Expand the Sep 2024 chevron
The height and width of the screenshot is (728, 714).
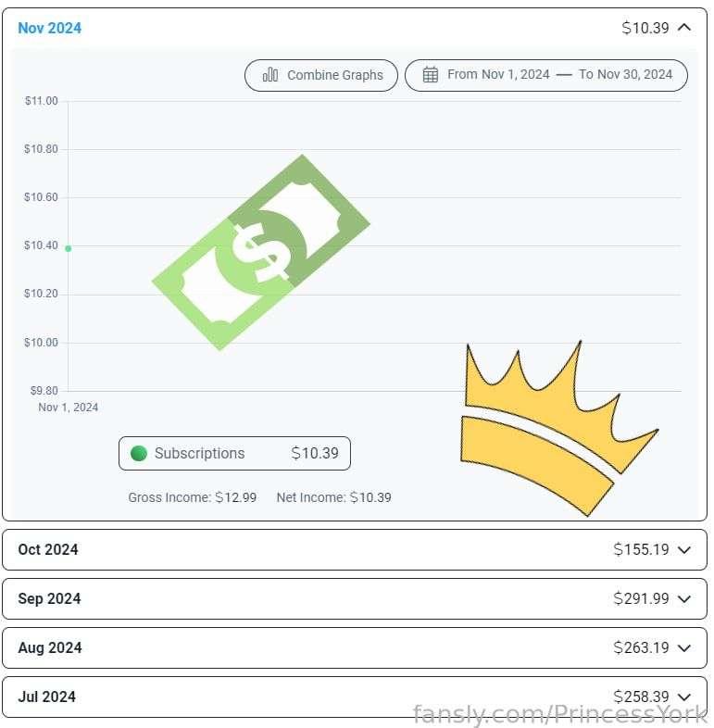[684, 599]
